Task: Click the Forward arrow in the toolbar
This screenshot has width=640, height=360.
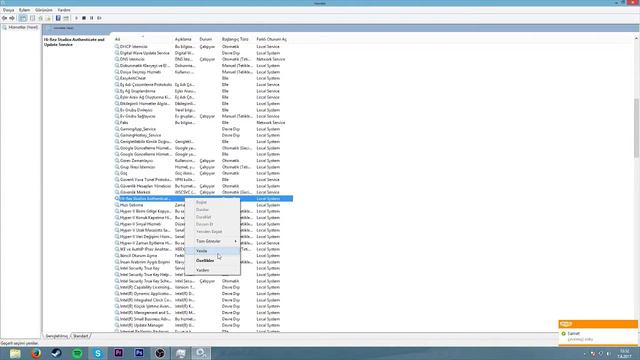Action: tap(12, 18)
